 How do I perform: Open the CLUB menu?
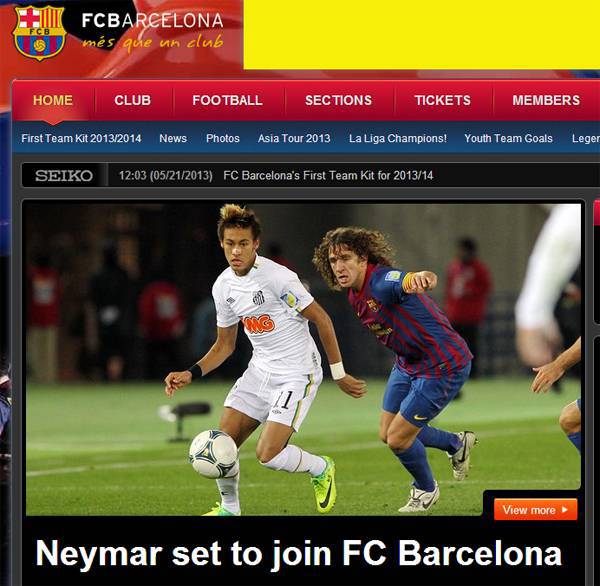(132, 100)
